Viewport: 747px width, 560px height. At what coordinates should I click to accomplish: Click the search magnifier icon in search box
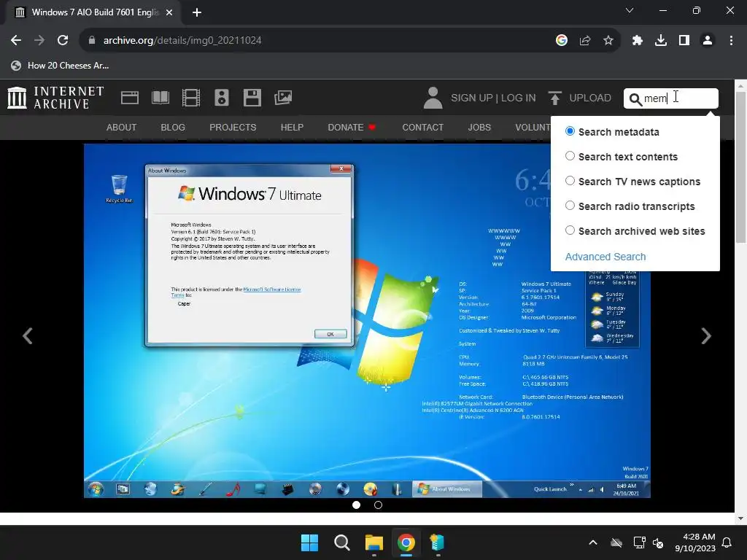click(635, 99)
